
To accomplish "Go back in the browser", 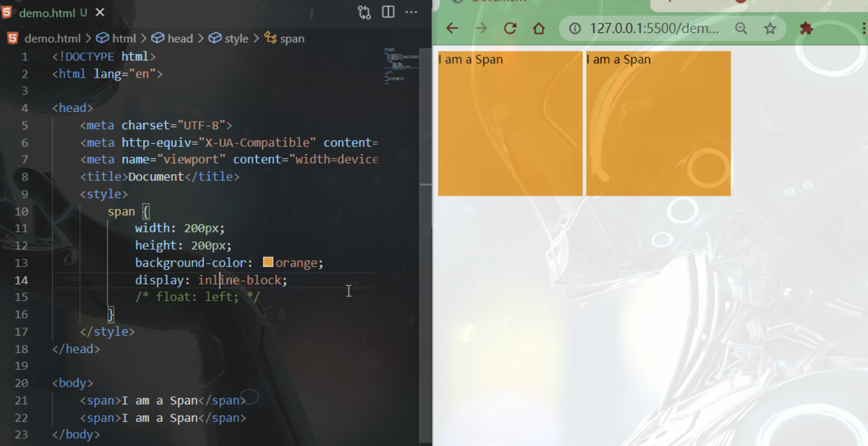I will [452, 28].
